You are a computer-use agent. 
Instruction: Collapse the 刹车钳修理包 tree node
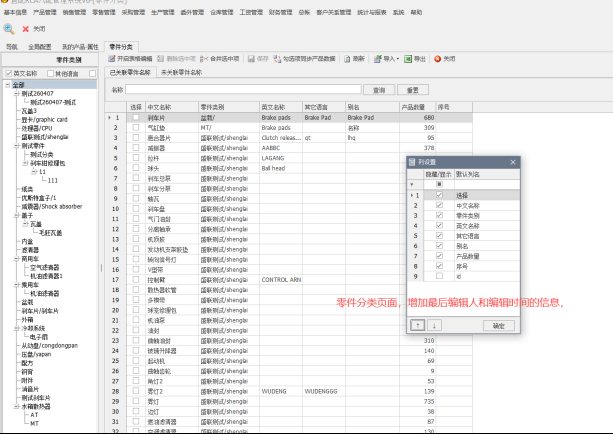[x=25, y=163]
